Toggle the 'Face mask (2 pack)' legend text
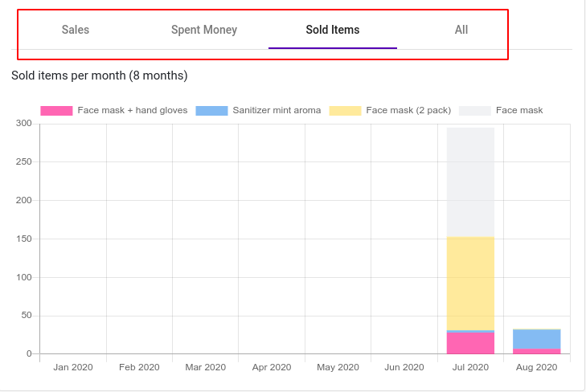 click(408, 111)
